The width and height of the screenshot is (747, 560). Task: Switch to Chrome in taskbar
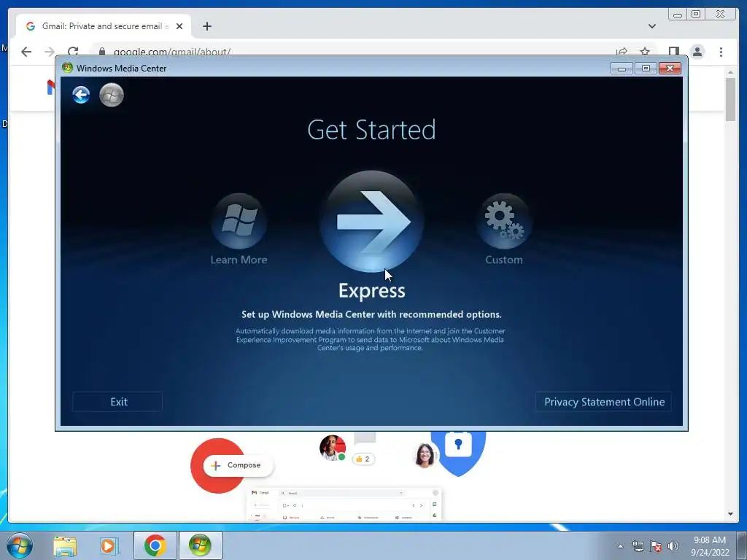pyautogui.click(x=155, y=545)
